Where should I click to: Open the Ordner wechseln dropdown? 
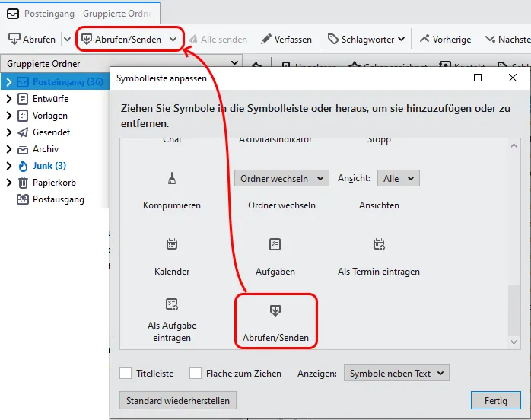tap(281, 178)
